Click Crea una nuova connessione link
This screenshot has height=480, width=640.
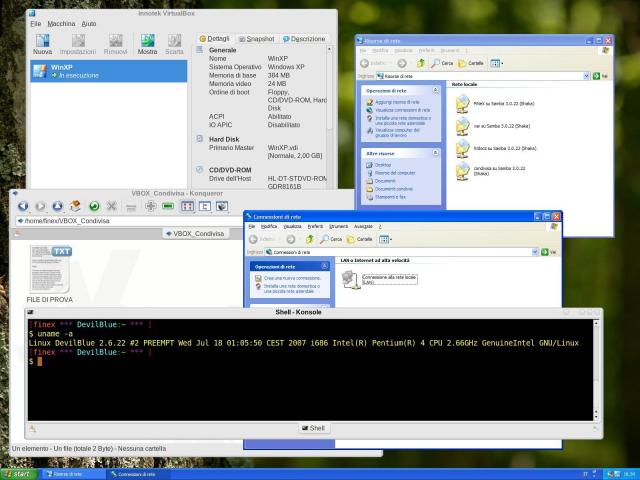click(293, 278)
